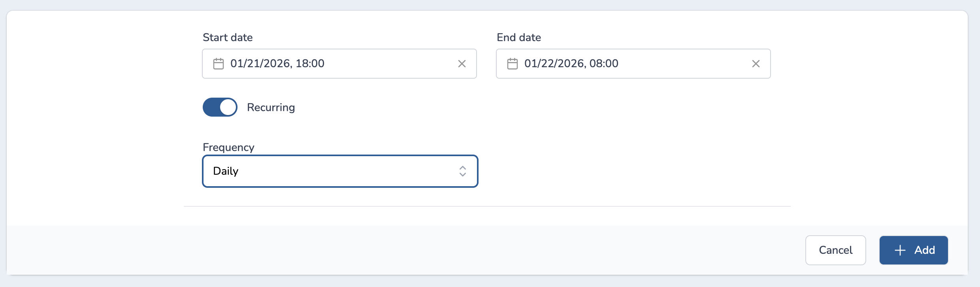The width and height of the screenshot is (980, 287).
Task: Open the Frequency dropdown
Action: click(x=340, y=171)
